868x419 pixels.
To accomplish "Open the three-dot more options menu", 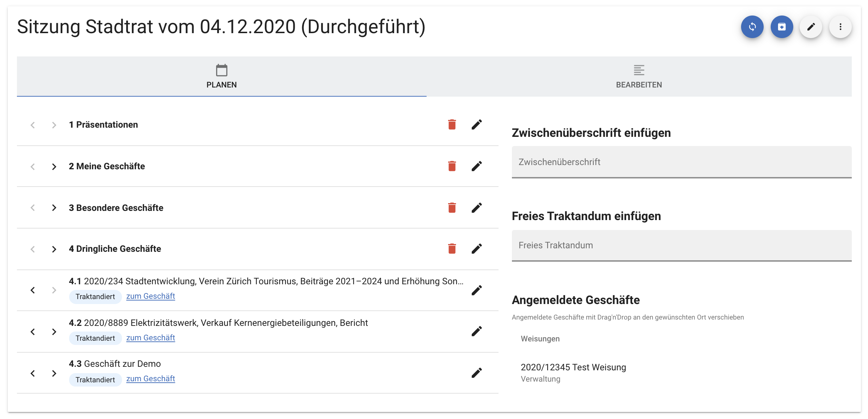I will (x=840, y=27).
